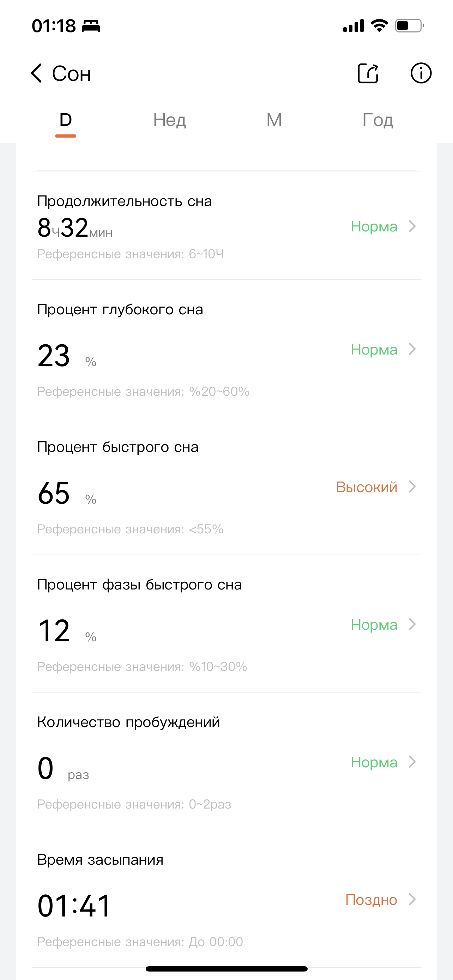Switch to the D day tab
Screen dimensions: 453x980
point(66,120)
